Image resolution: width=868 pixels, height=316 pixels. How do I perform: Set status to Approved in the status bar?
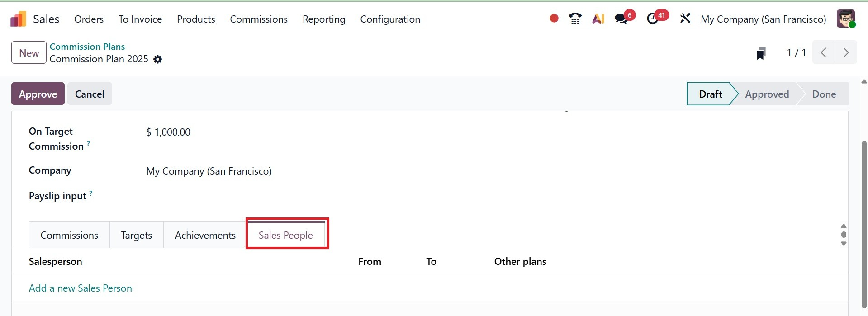coord(767,94)
